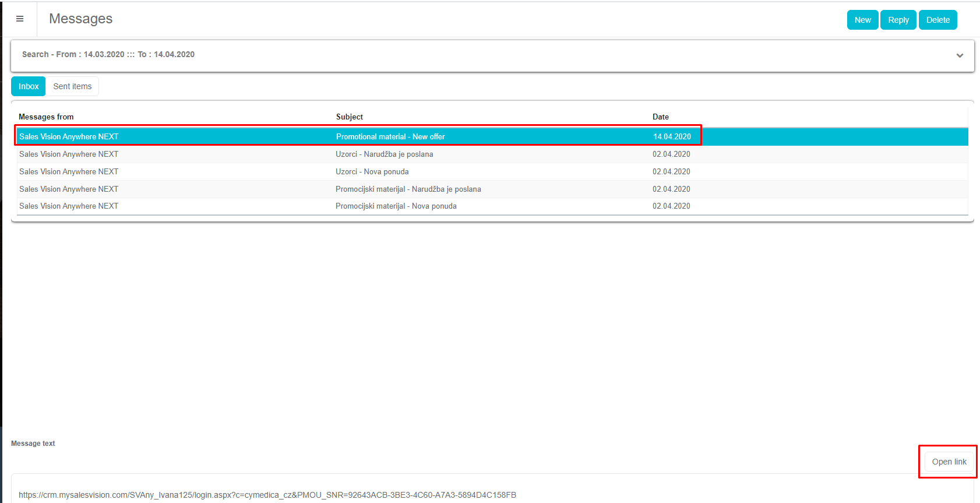The width and height of the screenshot is (980, 503).
Task: Select the Promotional material - New offer message
Action: click(x=390, y=136)
